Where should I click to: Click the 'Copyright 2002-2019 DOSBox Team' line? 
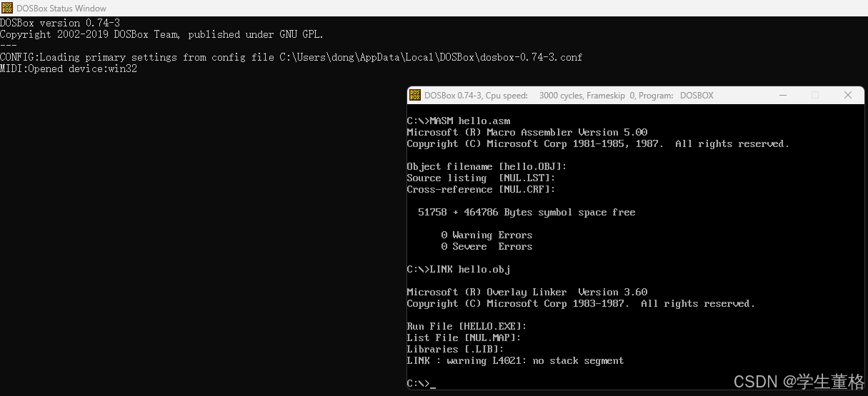click(161, 34)
